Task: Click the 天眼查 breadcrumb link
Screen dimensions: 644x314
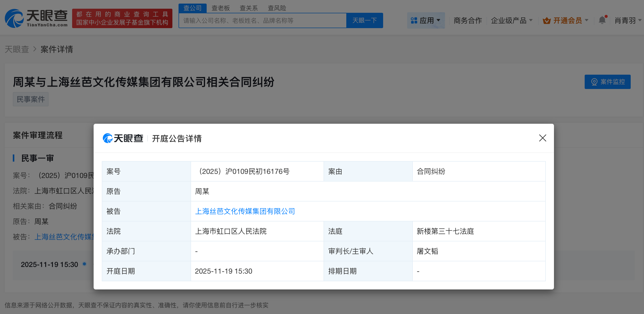Action: [x=17, y=49]
